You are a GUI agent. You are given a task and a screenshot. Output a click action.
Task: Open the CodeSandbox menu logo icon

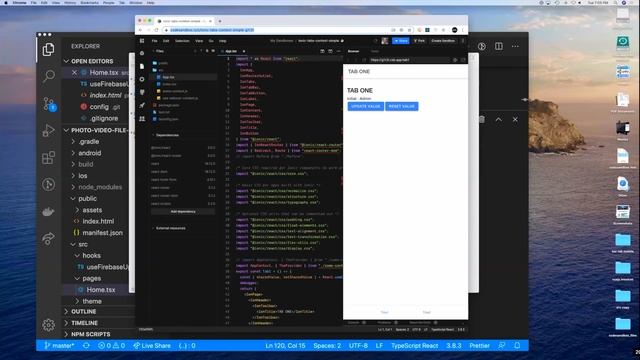[x=142, y=41]
